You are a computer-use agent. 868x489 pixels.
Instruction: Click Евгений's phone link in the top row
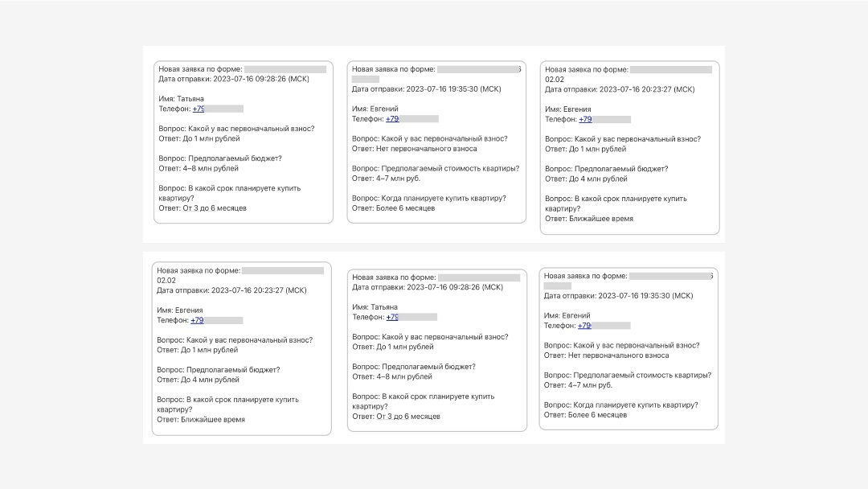(x=392, y=119)
